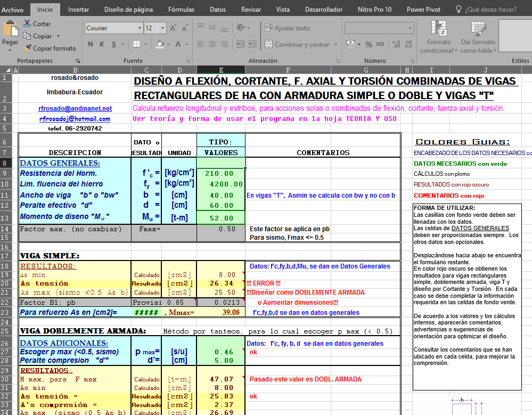Select cell with f'c value 210.00

(221, 173)
